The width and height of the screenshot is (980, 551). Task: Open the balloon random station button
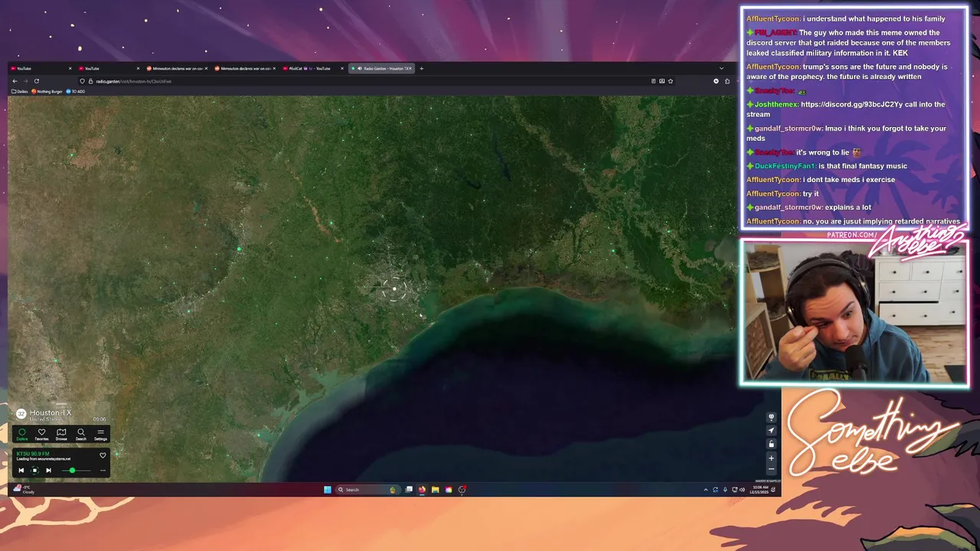pyautogui.click(x=771, y=417)
